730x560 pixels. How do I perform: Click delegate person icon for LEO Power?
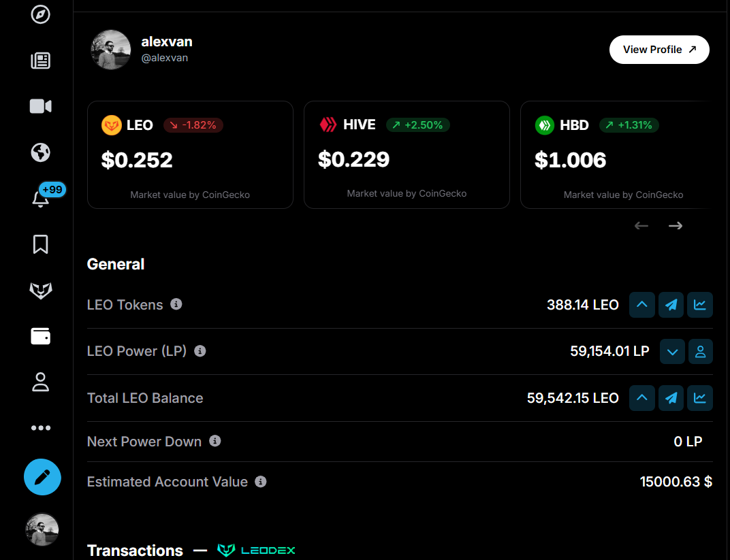(x=701, y=352)
